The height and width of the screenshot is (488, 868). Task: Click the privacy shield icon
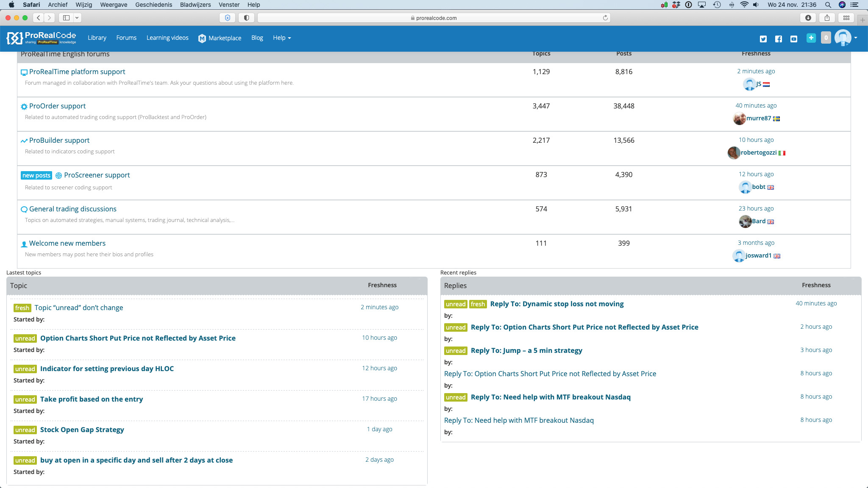[x=246, y=18]
